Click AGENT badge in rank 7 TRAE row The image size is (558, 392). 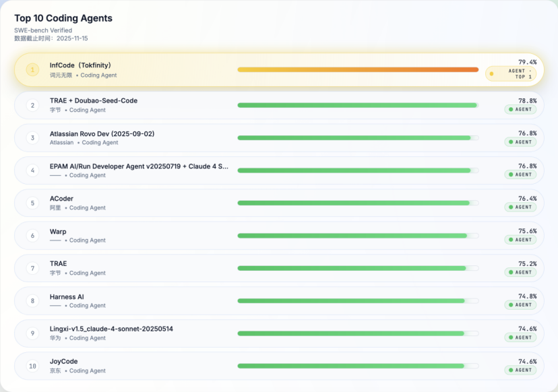(x=520, y=272)
